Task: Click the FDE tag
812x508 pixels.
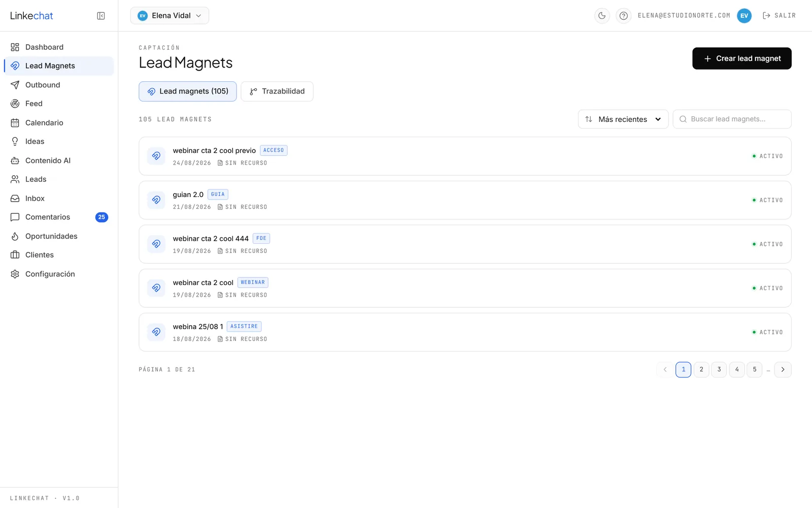Action: tap(261, 238)
